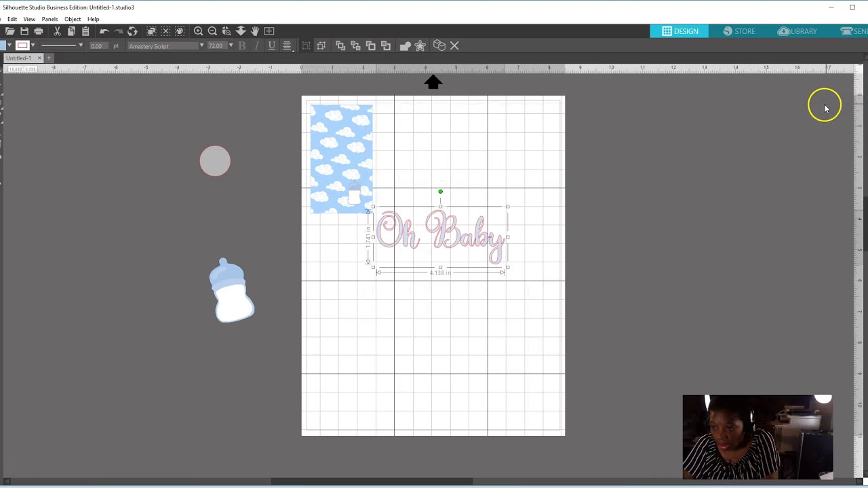Click the bring forward arrangement icon
868x488 pixels.
coord(370,46)
